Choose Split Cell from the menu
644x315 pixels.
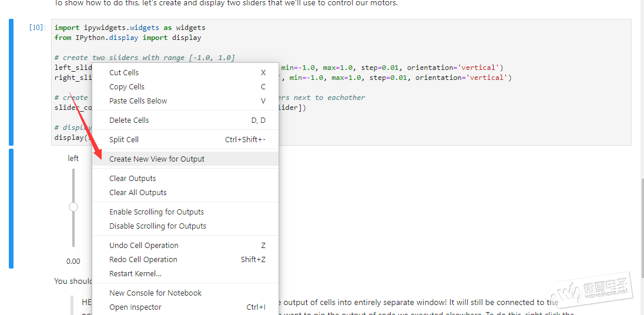pyautogui.click(x=124, y=139)
